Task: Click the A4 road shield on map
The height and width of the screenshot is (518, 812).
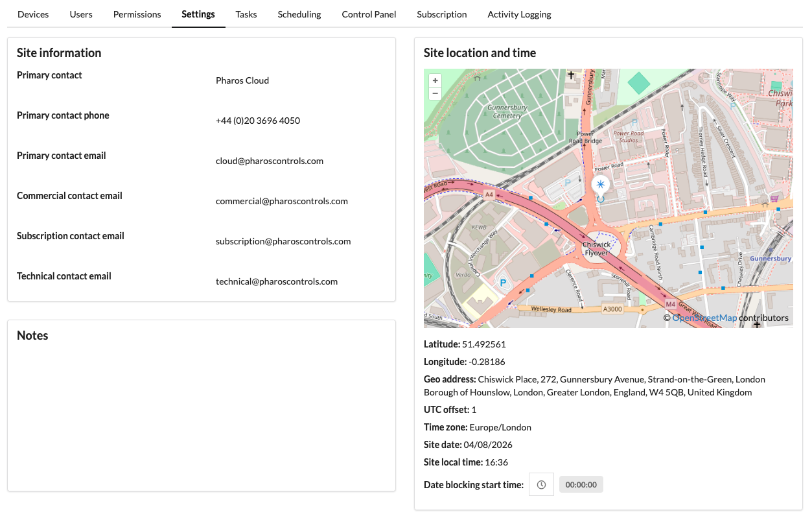Action: tap(489, 194)
